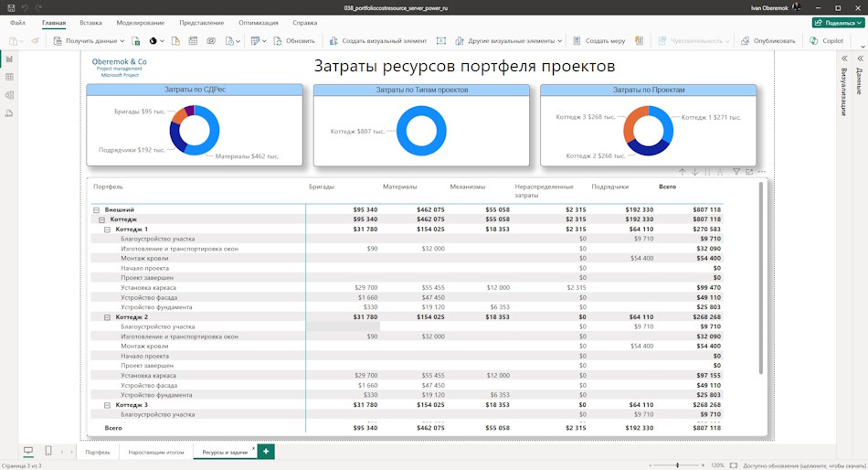868x470 pixels.
Task: Collapse the Коттедж 3 row
Action: click(x=108, y=405)
